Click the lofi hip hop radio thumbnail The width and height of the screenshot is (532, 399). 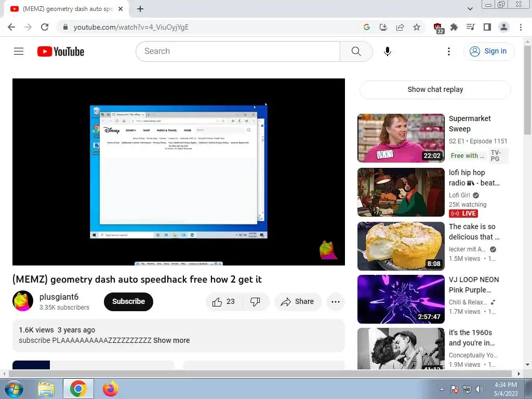tap(401, 192)
